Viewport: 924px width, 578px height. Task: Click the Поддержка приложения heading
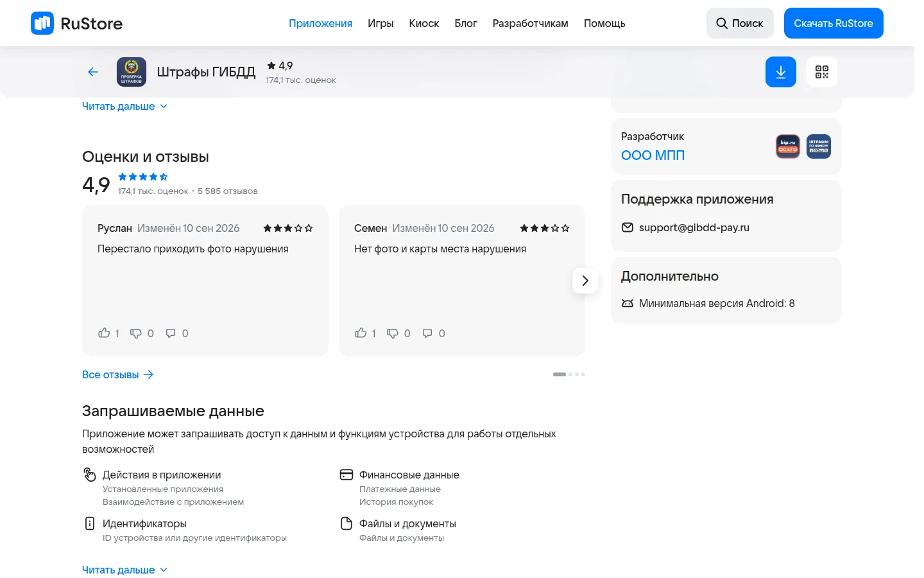click(x=697, y=199)
